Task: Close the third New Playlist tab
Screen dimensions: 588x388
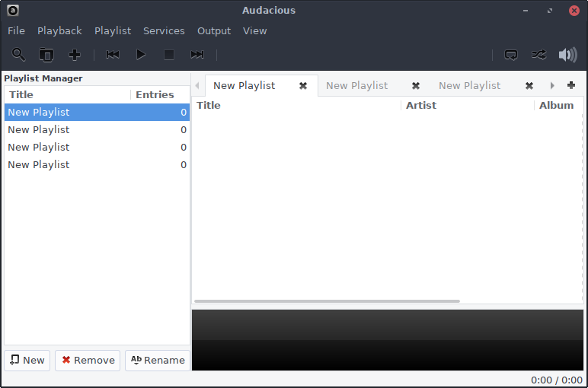Action: 529,86
